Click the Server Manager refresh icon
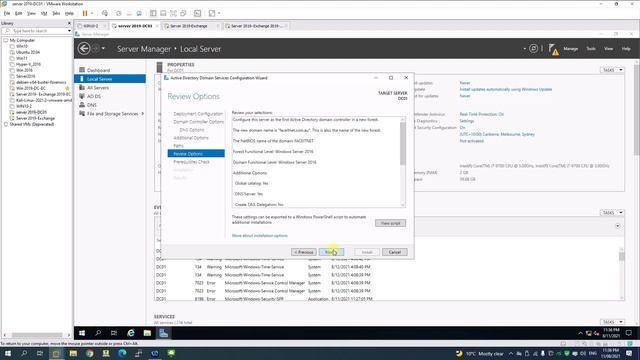 (533, 49)
